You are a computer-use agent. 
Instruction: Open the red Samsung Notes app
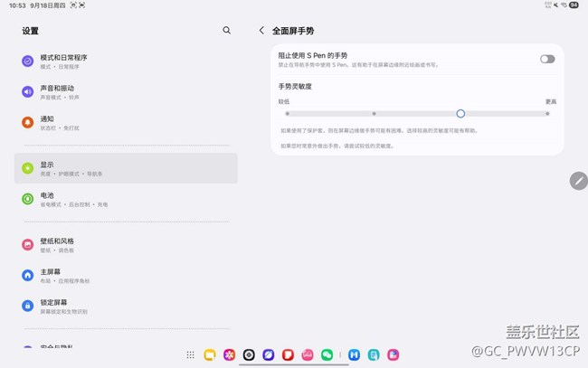288,355
